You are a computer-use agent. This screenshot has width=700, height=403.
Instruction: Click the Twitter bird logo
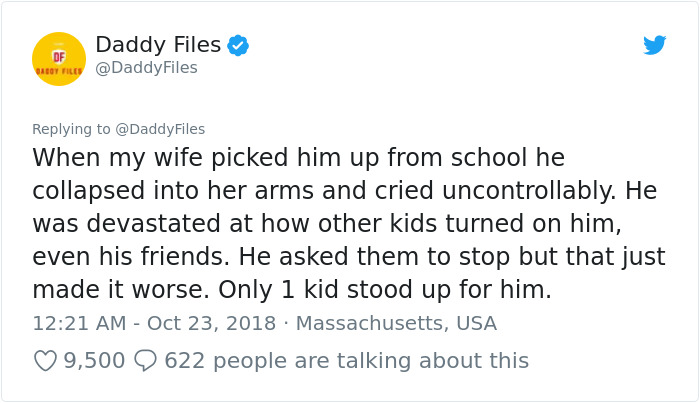654,45
